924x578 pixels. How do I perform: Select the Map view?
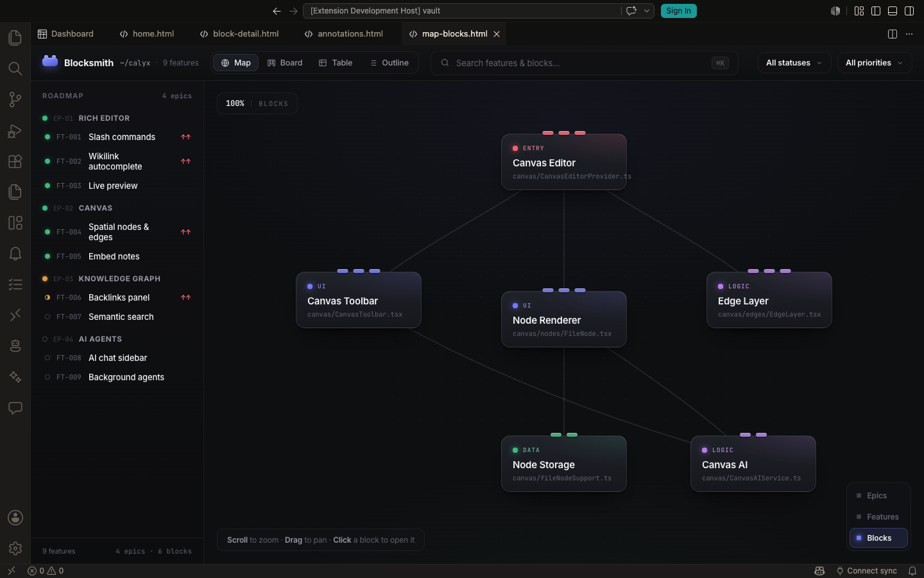(x=235, y=63)
